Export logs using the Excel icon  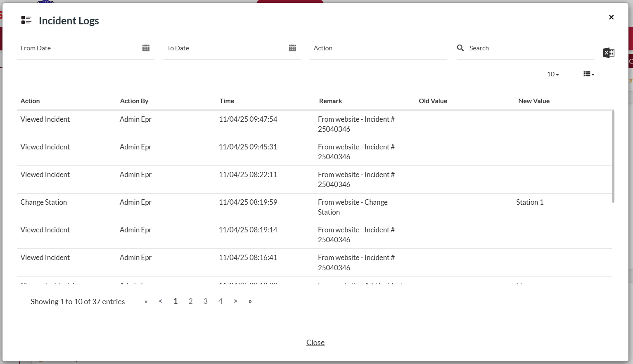[609, 53]
